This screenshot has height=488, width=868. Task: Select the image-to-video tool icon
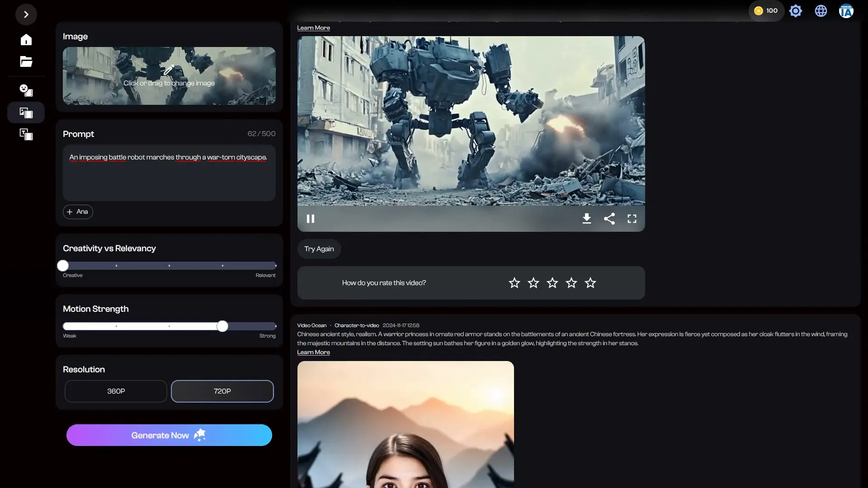(26, 113)
